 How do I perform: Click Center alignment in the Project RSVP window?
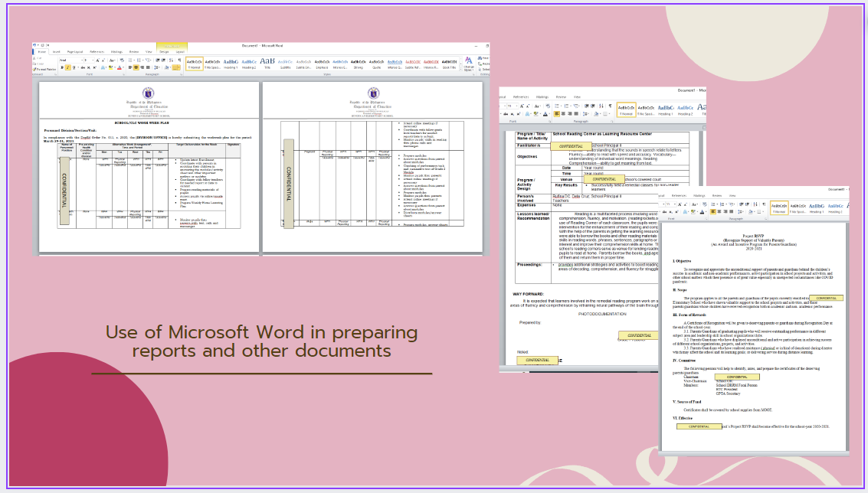[719, 211]
